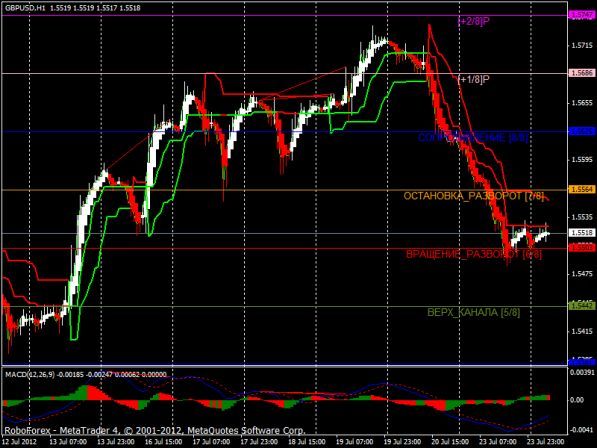Click the 23 Jul 07:00 time label
This screenshot has height=448, width=597.
(498, 442)
